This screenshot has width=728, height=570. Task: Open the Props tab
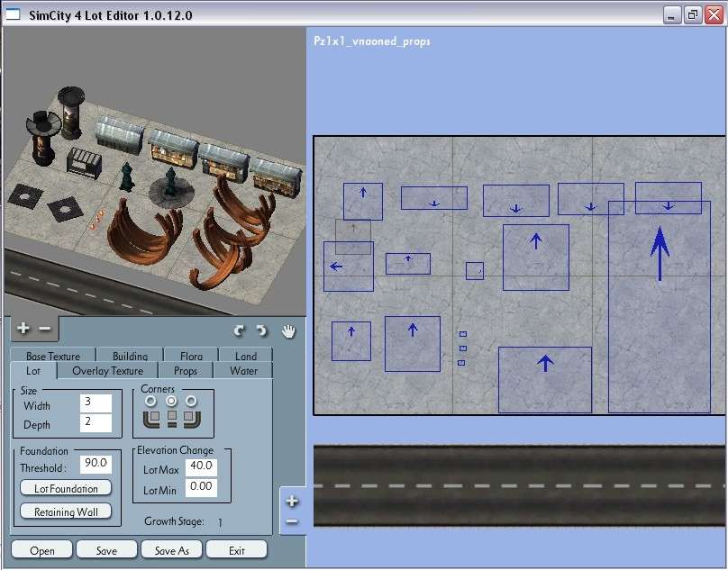[186, 371]
